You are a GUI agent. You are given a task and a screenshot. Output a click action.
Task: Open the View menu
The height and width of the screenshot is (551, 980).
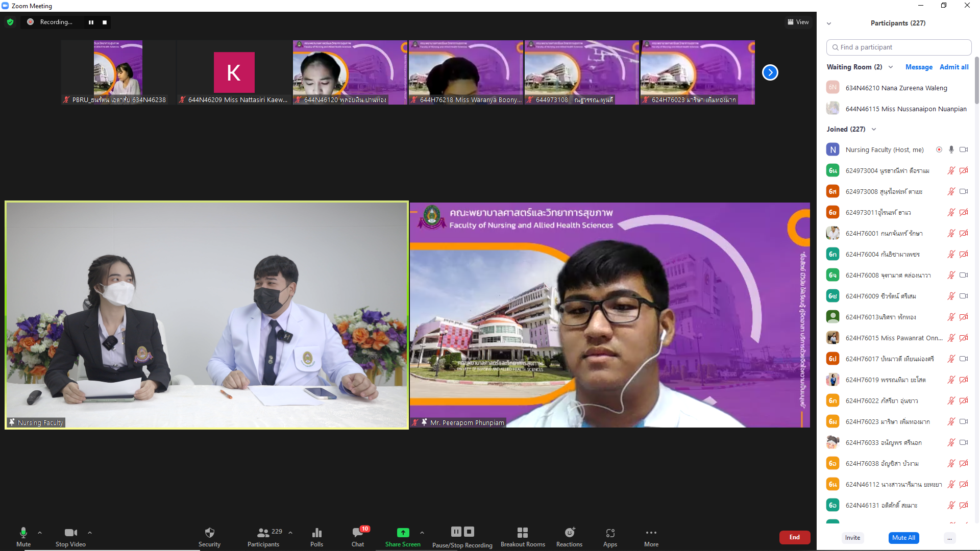click(798, 22)
